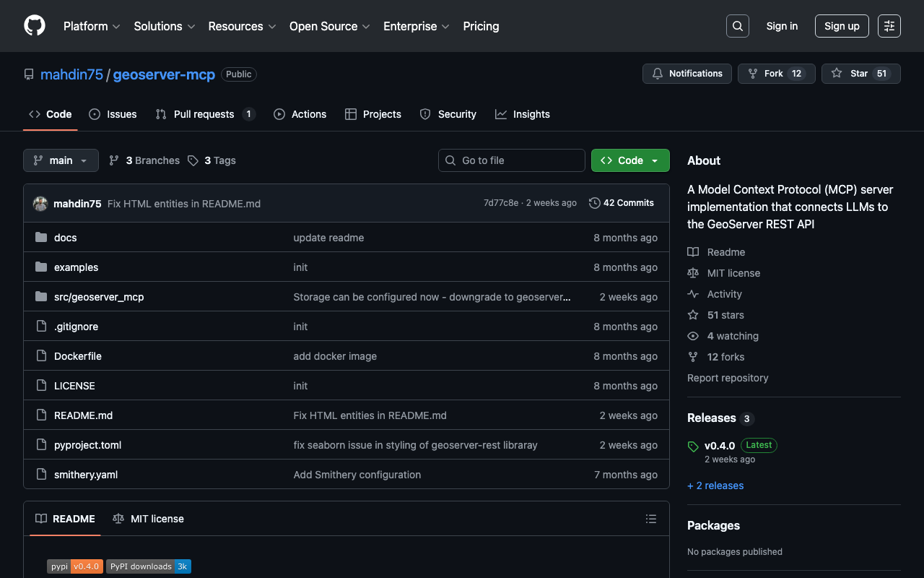Open search with the magnifier icon
Screen dimensions: 924x578
point(737,26)
